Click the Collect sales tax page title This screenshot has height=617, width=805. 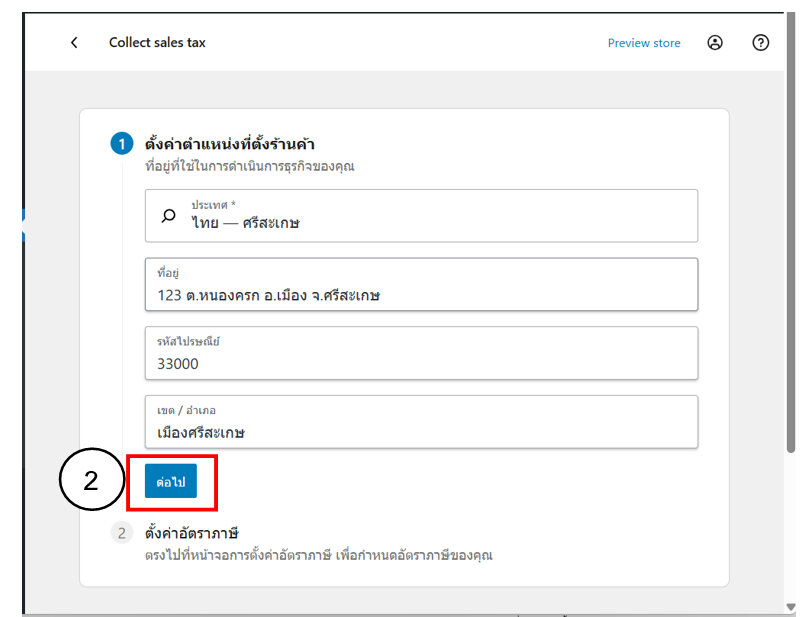click(x=157, y=43)
